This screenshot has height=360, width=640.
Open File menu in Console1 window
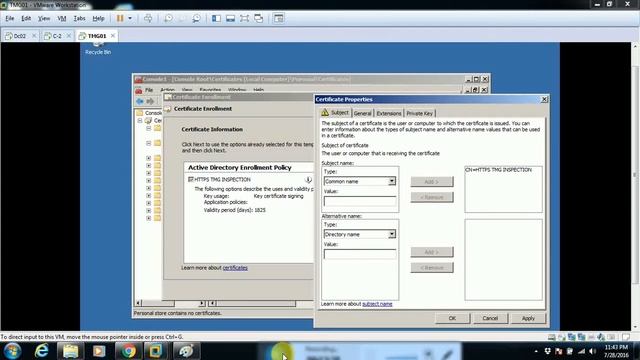(149, 90)
